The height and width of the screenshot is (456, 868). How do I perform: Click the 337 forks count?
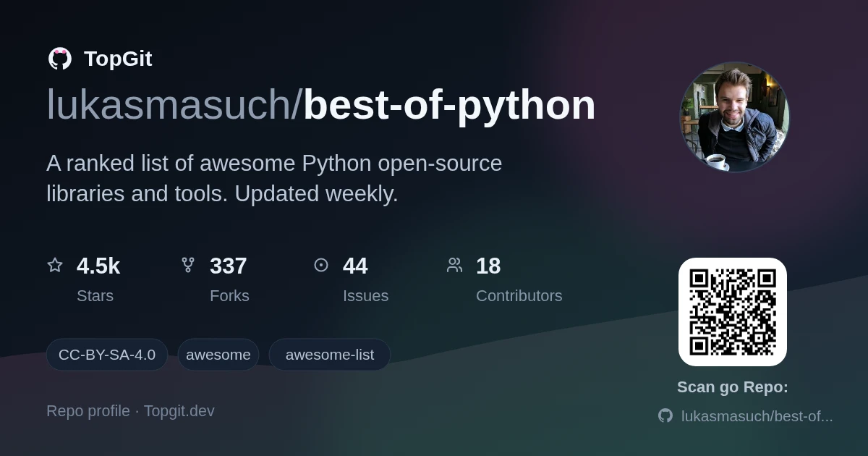[229, 266]
